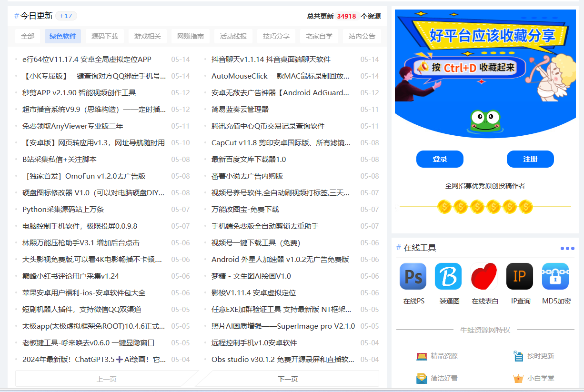Open the 简易蓝奏云管理器 article link
This screenshot has width=584, height=392.
pyautogui.click(x=240, y=110)
